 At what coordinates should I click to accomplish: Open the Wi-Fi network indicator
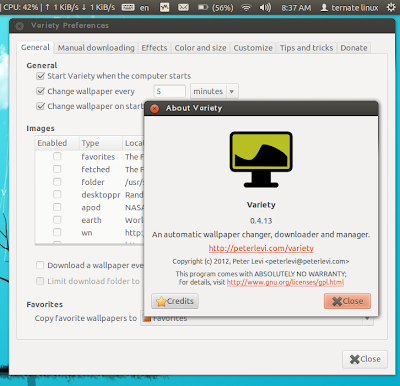pos(246,7)
